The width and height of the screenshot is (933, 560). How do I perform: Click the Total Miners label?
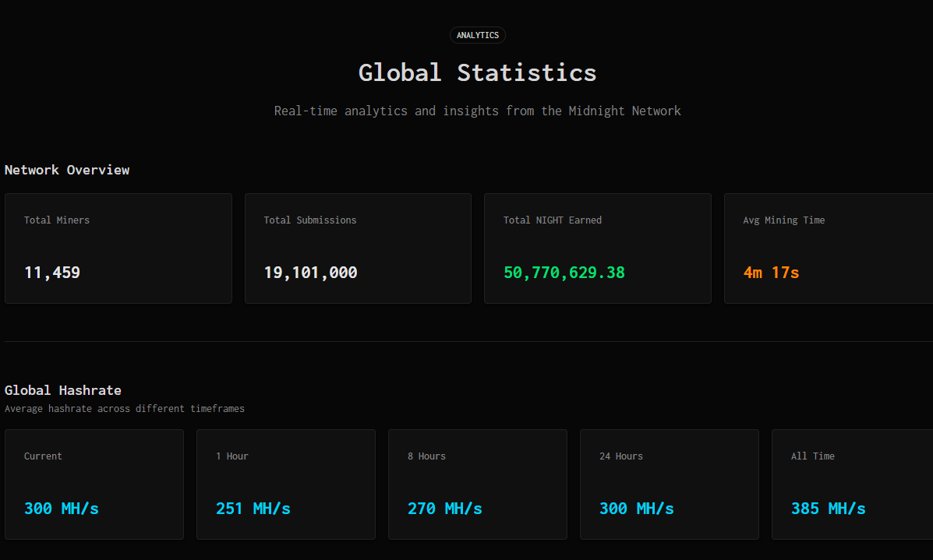pos(57,220)
